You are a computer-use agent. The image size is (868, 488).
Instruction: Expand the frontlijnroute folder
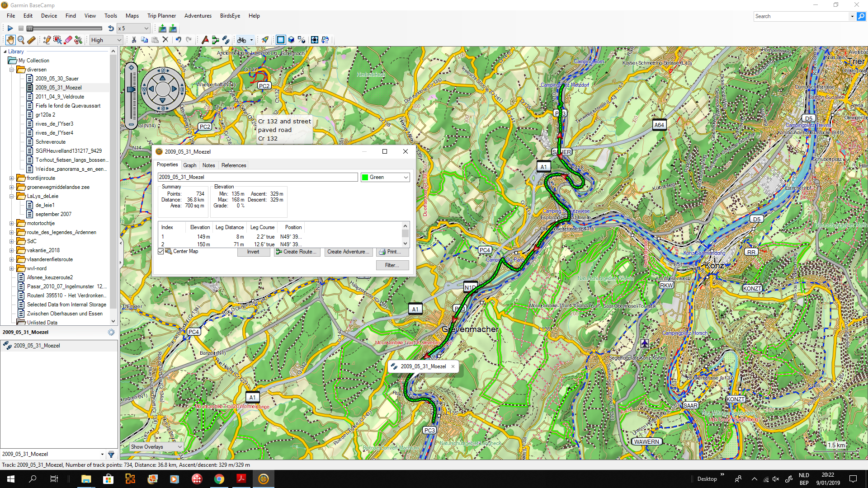[12, 178]
